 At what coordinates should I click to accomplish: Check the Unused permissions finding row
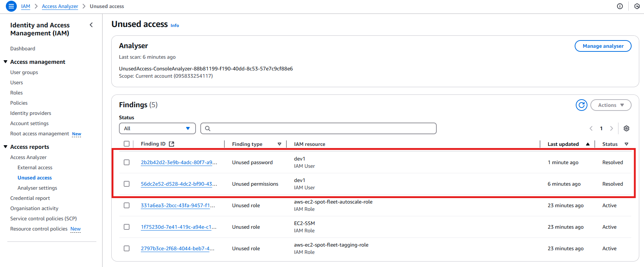pos(127,184)
